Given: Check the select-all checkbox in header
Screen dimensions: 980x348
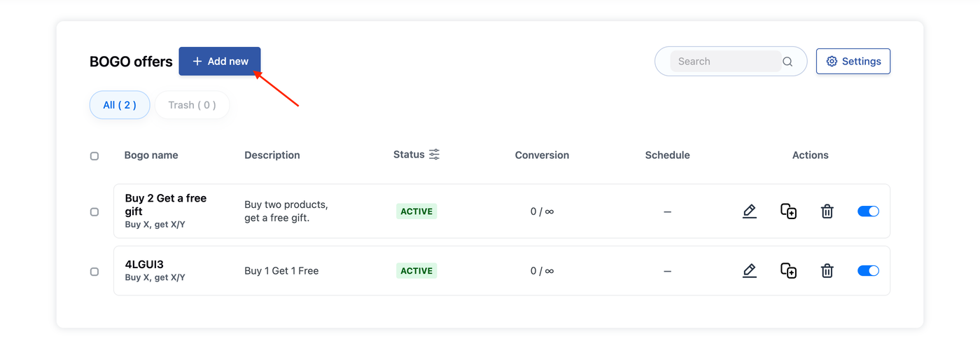Looking at the screenshot, I should pyautogui.click(x=94, y=156).
